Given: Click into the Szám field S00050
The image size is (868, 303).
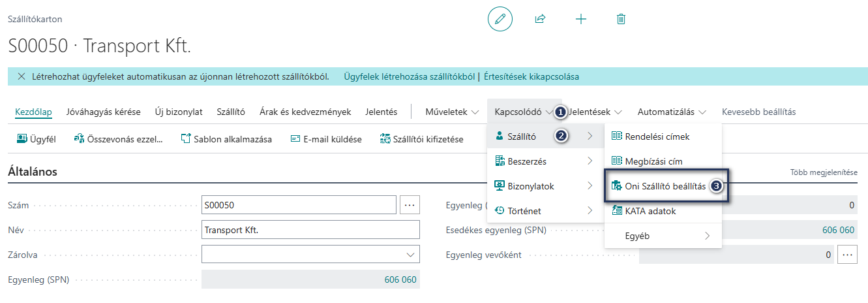Looking at the screenshot, I should coord(299,204).
